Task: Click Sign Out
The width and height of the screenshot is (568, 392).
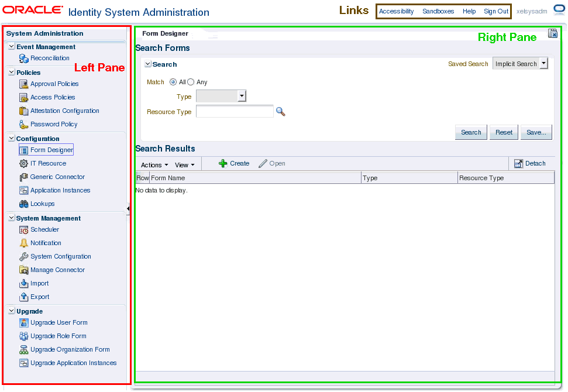Action: pos(496,11)
